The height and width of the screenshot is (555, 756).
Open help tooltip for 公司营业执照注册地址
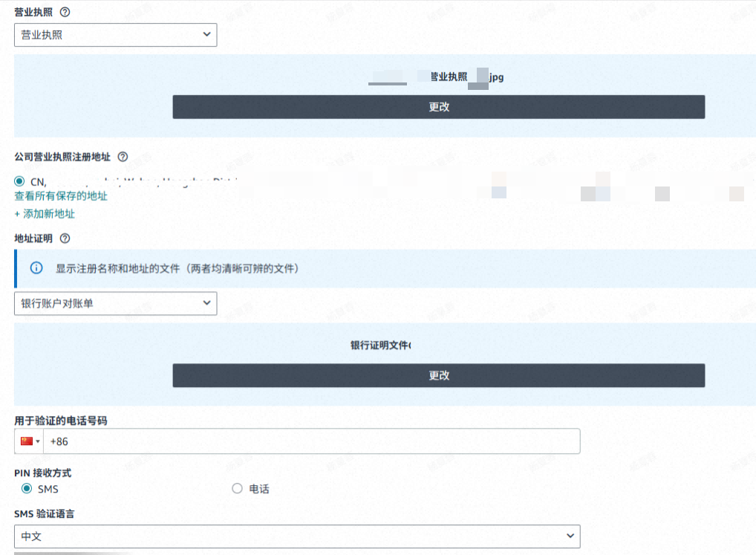click(x=123, y=157)
